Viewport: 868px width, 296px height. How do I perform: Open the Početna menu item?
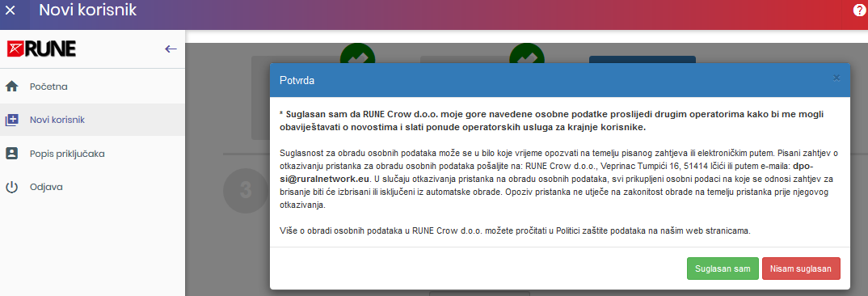tap(92, 87)
